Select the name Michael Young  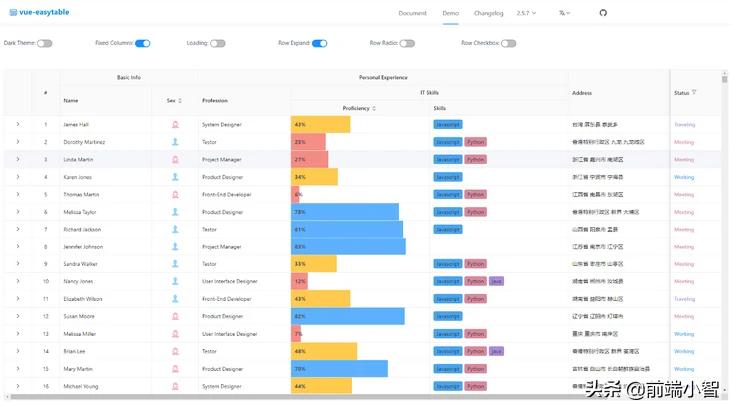81,386
